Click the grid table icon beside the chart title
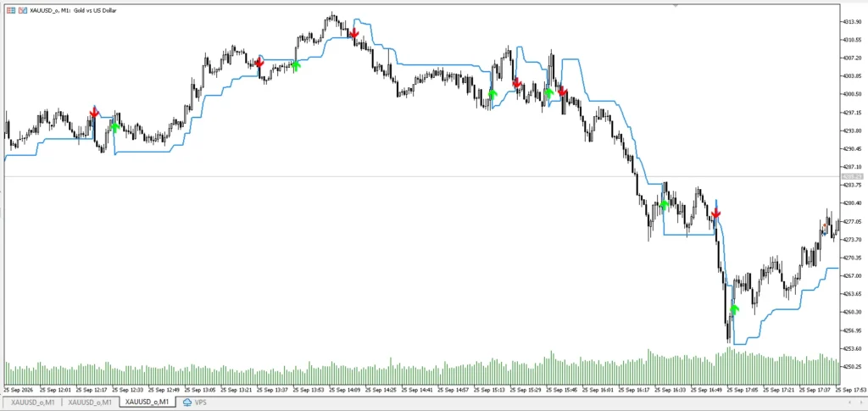This screenshot has width=868, height=411. 10,10
